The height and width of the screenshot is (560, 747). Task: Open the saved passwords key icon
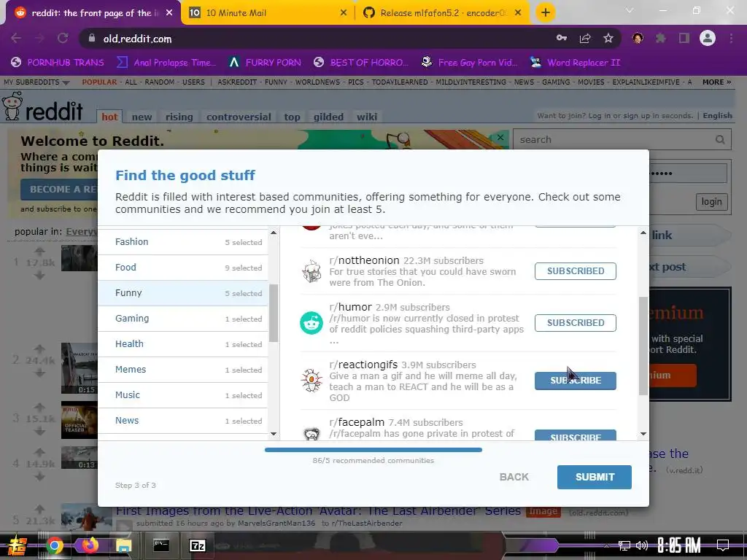562,38
